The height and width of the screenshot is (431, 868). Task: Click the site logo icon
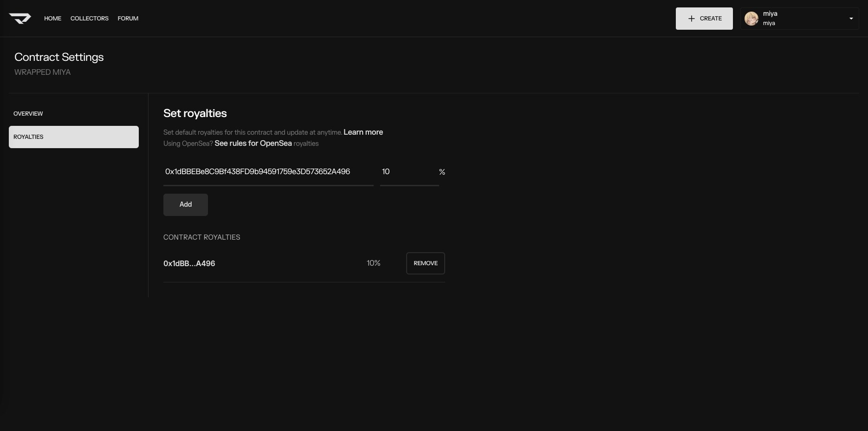tap(20, 19)
